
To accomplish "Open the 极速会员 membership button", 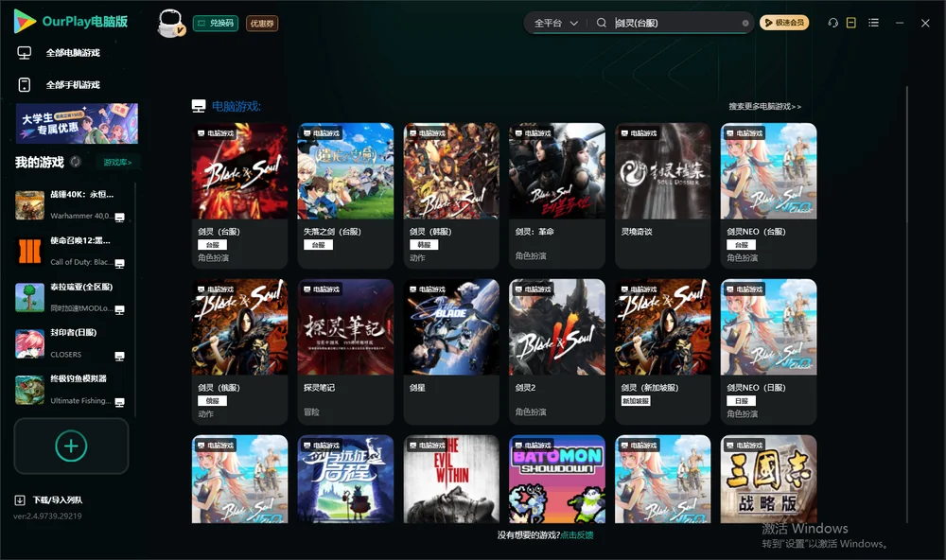I will 783,23.
